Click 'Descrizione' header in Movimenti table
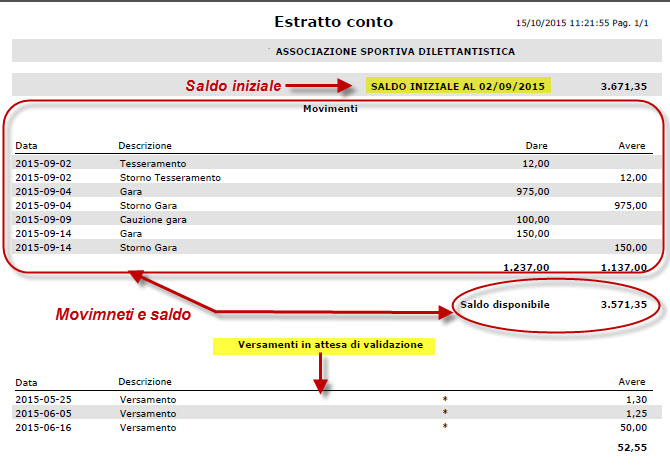This screenshot has height=467, width=670. (145, 146)
